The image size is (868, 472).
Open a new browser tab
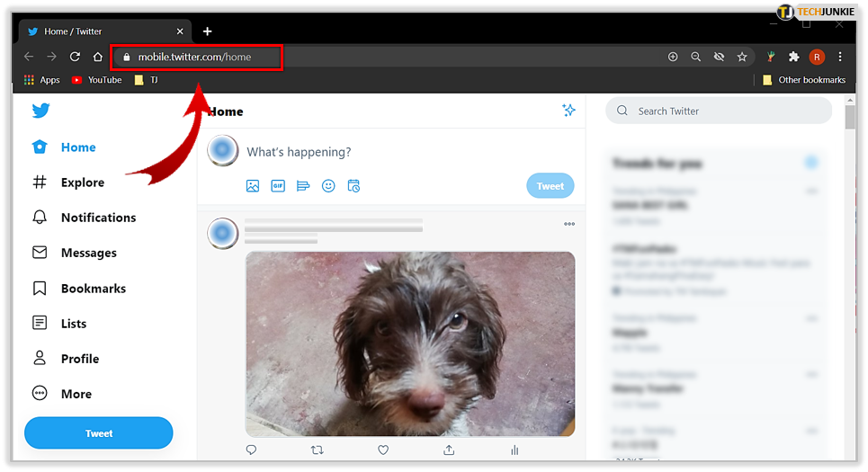click(x=207, y=31)
